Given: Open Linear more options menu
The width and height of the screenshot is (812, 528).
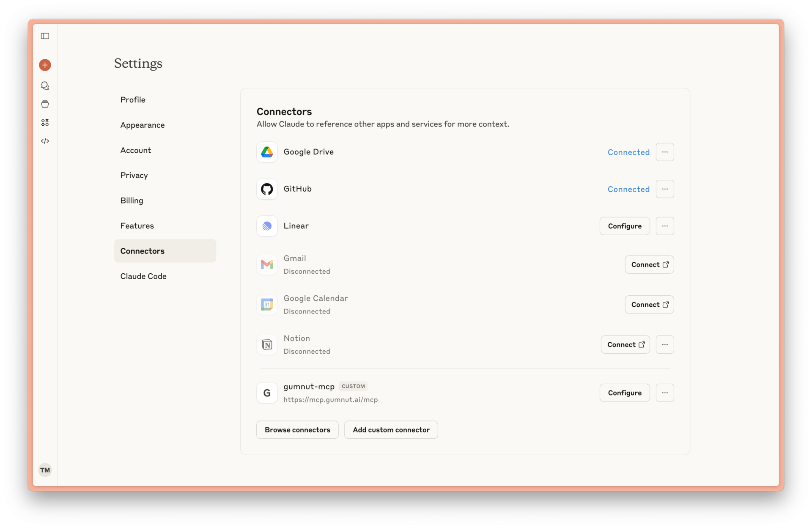Looking at the screenshot, I should [664, 226].
